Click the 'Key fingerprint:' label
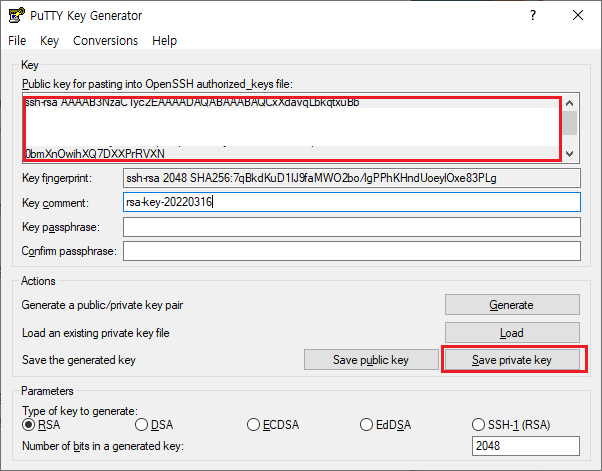 pyautogui.click(x=57, y=178)
